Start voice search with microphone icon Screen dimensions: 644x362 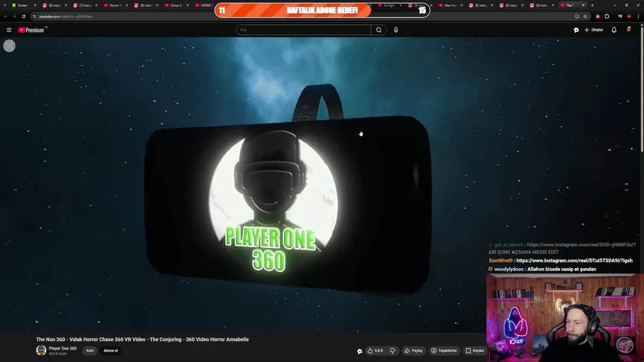click(x=396, y=30)
